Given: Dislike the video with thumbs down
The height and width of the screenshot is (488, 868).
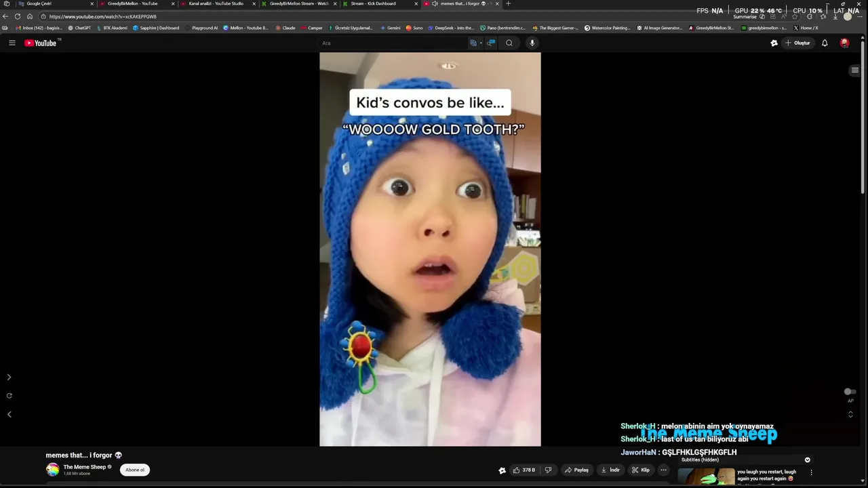Looking at the screenshot, I should click(x=548, y=470).
